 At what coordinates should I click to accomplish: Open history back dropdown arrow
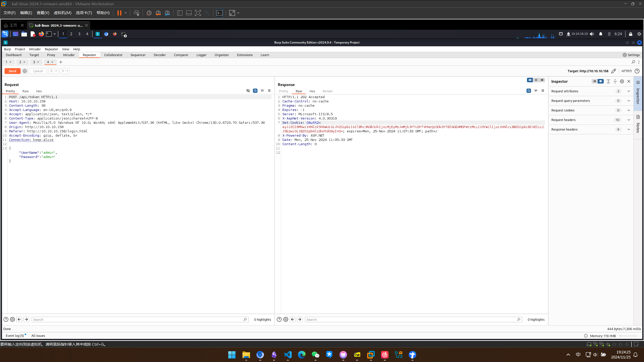pyautogui.click(x=56, y=71)
